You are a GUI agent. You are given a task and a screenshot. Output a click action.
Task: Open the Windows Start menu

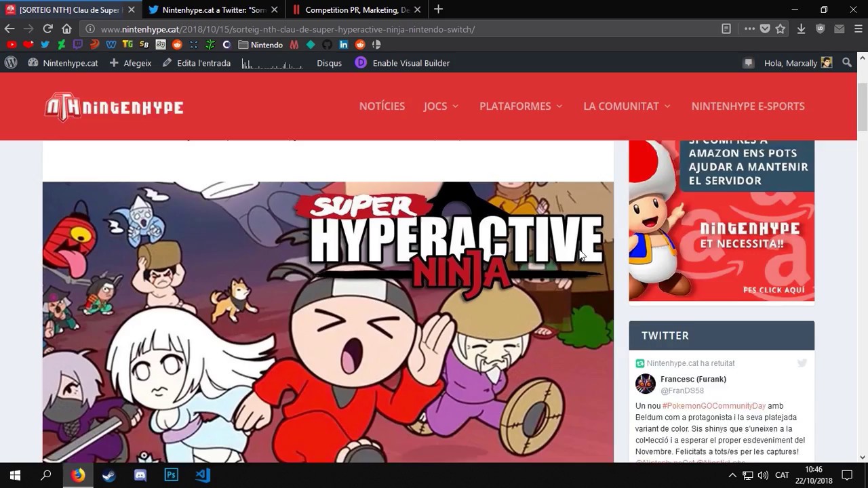click(x=15, y=475)
